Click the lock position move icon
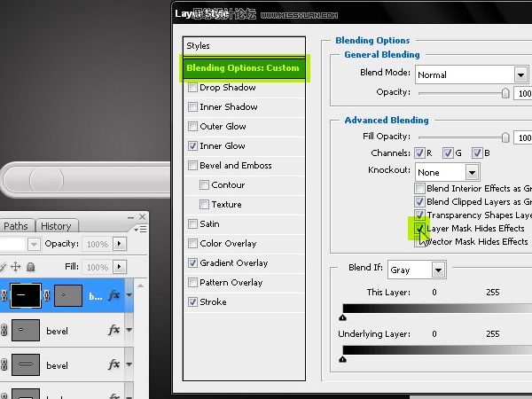 (x=16, y=267)
